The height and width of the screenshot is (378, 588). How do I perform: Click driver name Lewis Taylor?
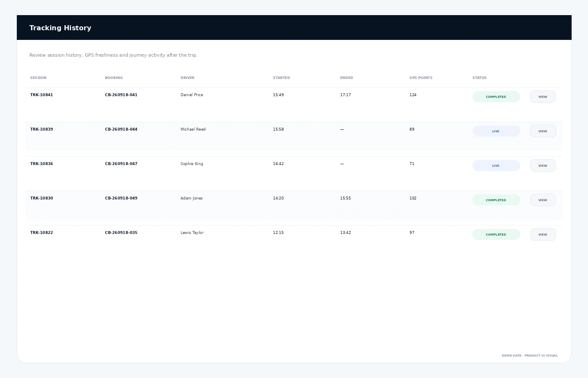[192, 233]
